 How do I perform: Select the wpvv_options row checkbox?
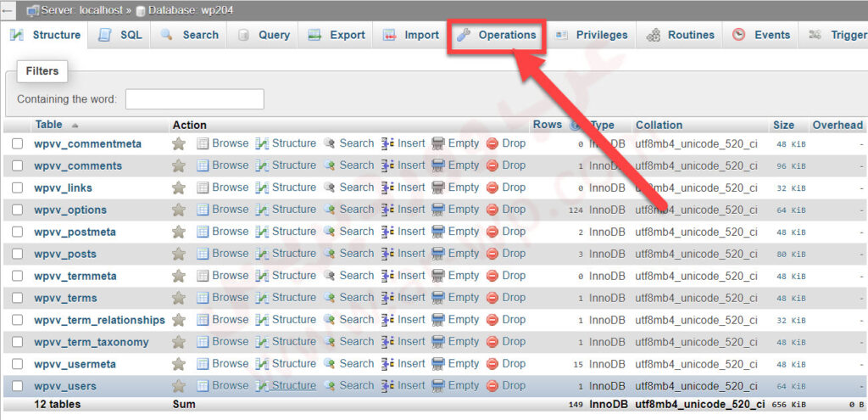(x=17, y=210)
